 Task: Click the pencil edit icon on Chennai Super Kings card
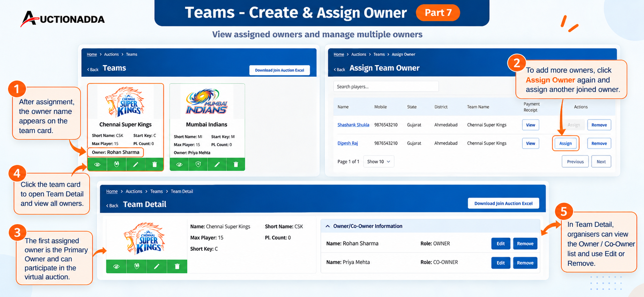pyautogui.click(x=136, y=165)
